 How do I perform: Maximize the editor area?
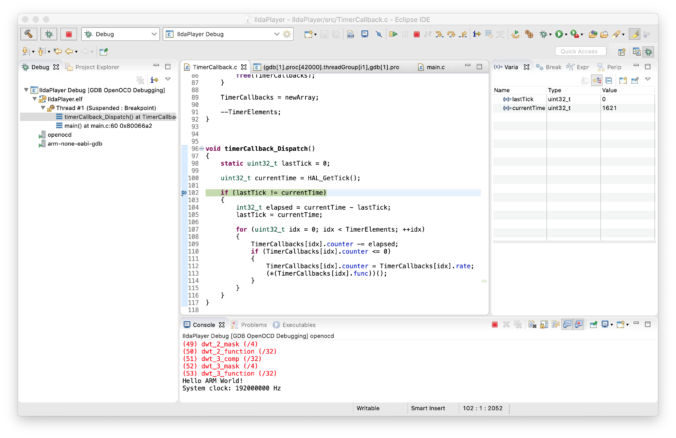(481, 67)
